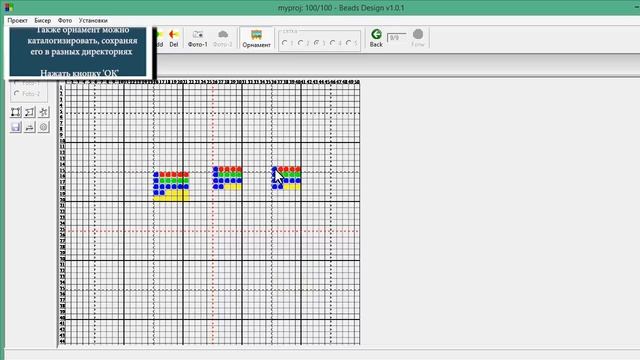The height and width of the screenshot is (360, 640).
Task: Click the green Back arrow button
Action: [376, 38]
